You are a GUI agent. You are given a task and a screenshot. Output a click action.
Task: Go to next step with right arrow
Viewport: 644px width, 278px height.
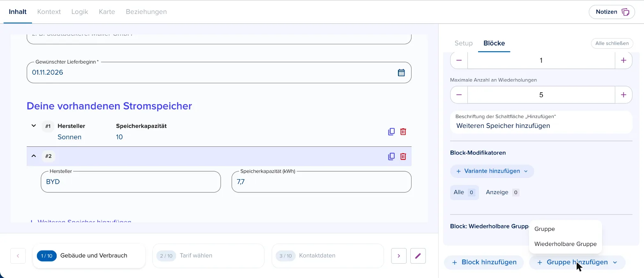pyautogui.click(x=399, y=256)
